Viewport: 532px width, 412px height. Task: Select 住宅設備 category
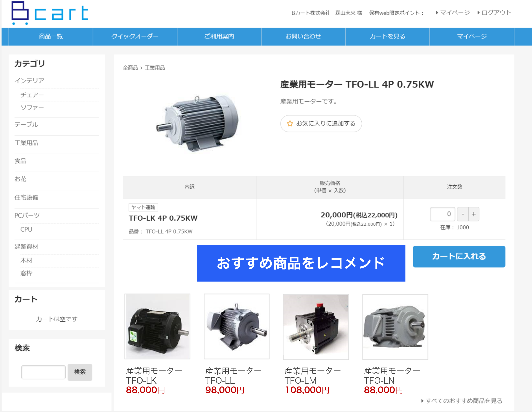click(26, 198)
